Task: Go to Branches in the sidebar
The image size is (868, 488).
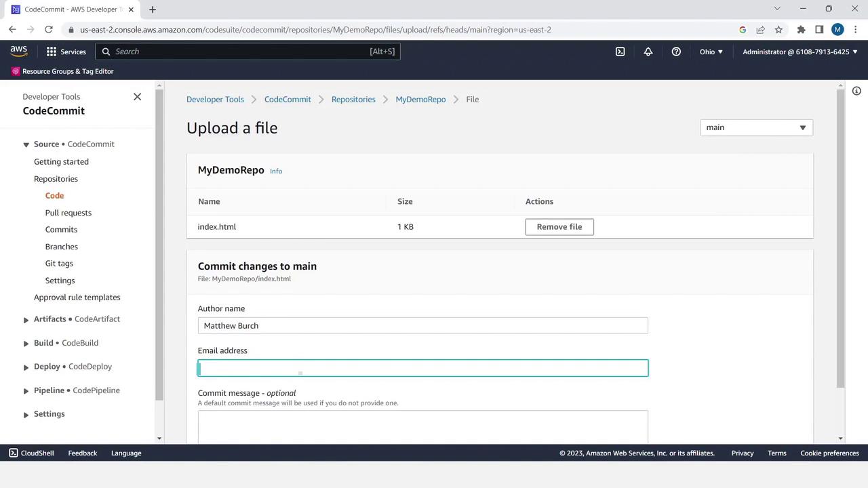Action: point(62,247)
